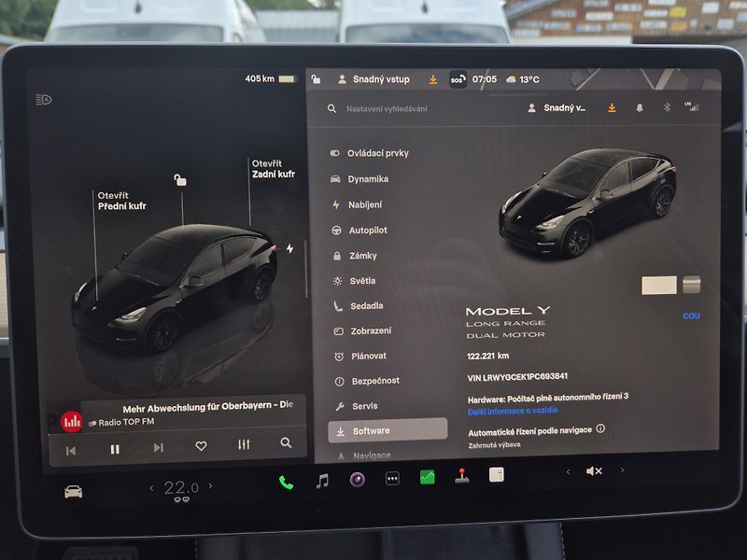Favorite the station with the heart icon

(201, 446)
